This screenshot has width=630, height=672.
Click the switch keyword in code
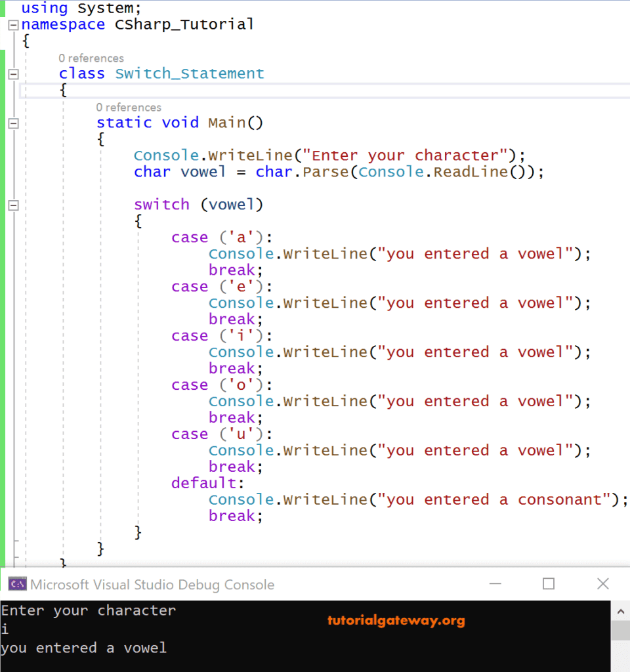pyautogui.click(x=161, y=205)
